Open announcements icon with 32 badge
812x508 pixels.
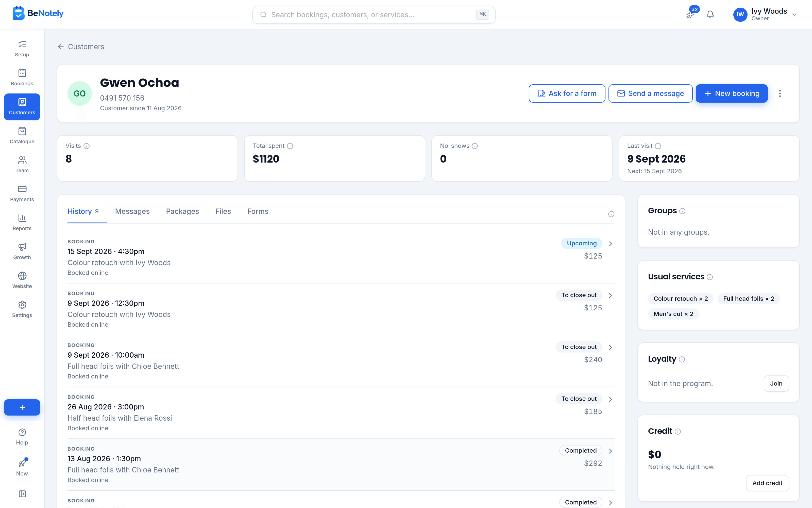click(690, 14)
